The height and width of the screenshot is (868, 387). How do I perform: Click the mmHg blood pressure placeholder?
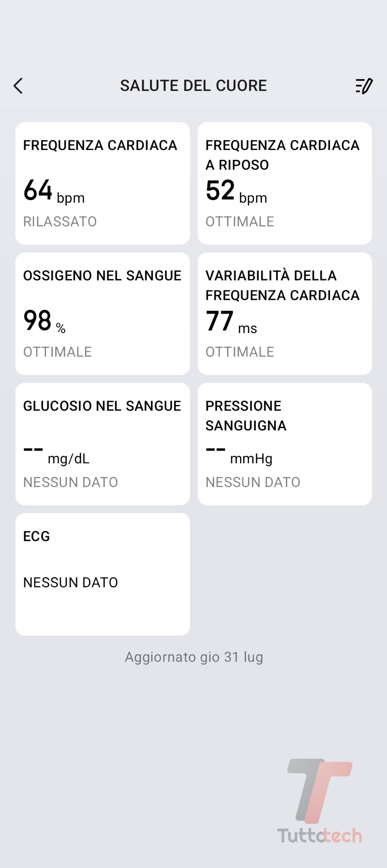point(239,453)
